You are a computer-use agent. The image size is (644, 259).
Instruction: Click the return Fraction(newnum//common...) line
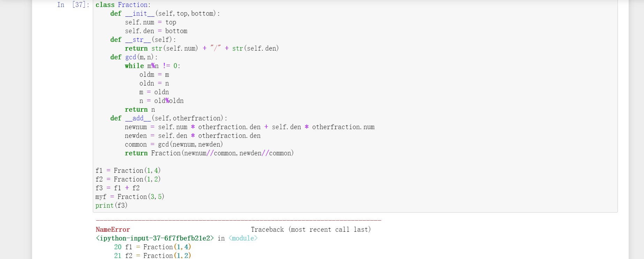(209, 153)
